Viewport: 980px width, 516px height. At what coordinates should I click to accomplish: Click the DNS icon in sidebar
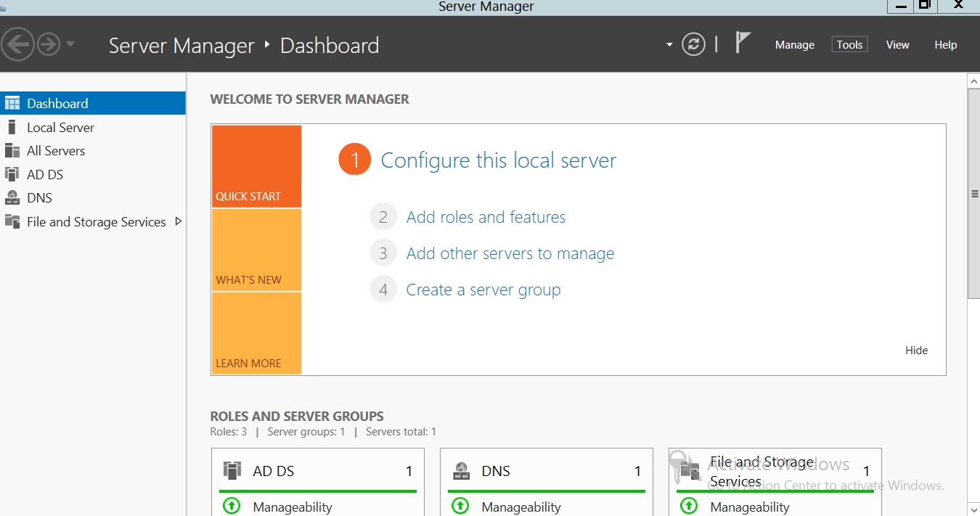(x=12, y=198)
